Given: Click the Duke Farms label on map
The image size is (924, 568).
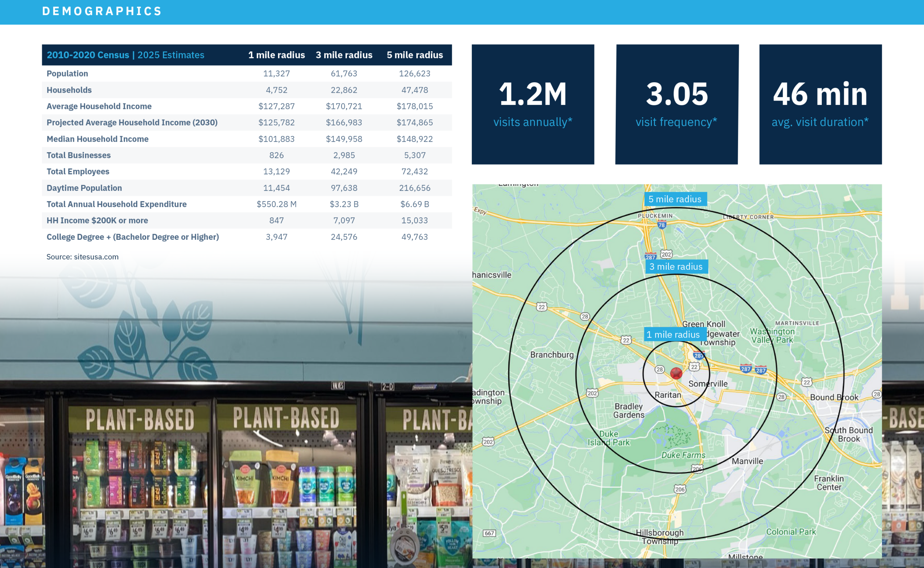Looking at the screenshot, I should pyautogui.click(x=683, y=455).
